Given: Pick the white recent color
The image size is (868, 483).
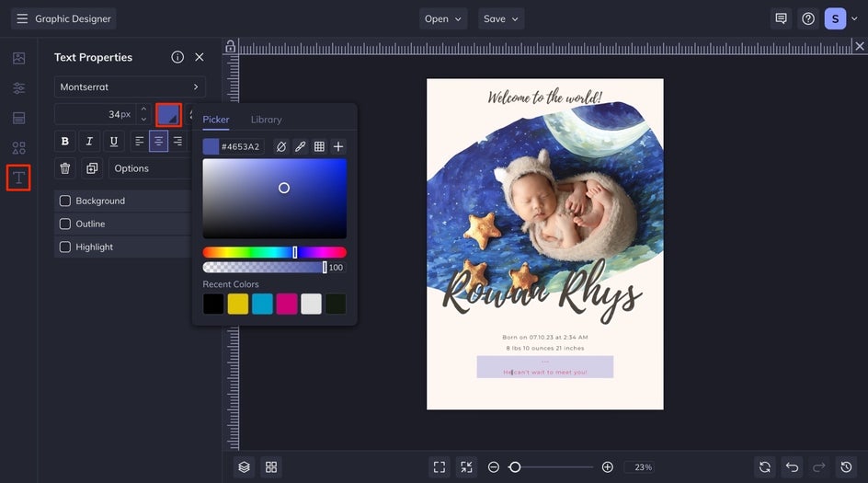Looking at the screenshot, I should tap(311, 305).
